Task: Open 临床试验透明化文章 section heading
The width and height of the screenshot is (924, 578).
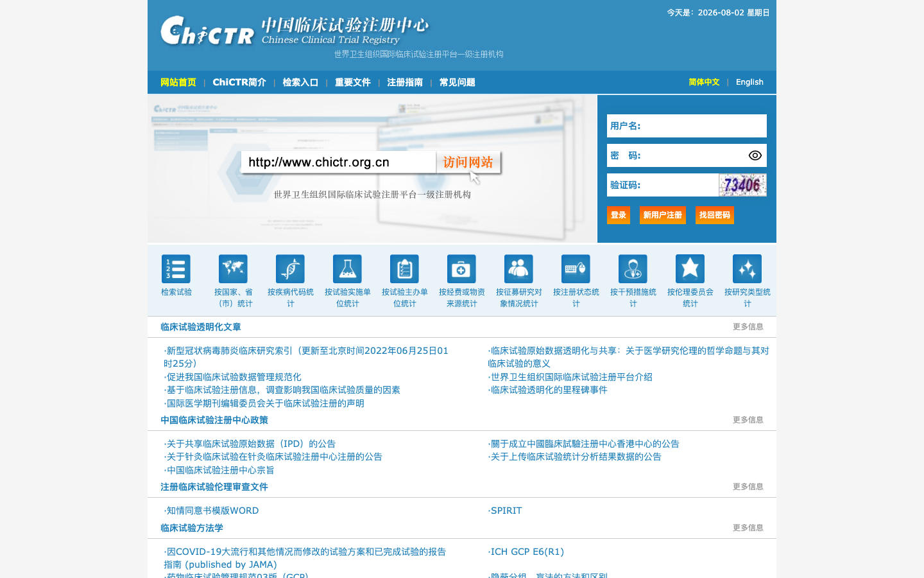Action: coord(201,327)
